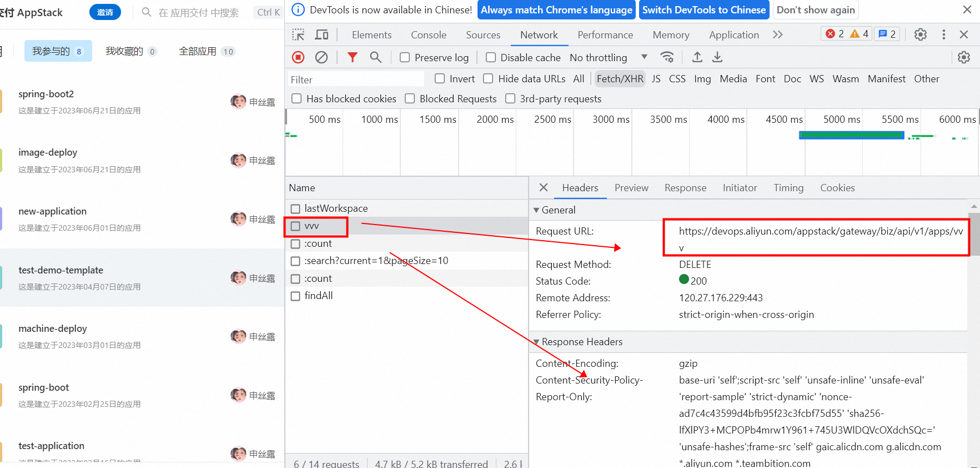Click Switch DevTools to Chinese button
Screen dimensions: 980x468
tap(704, 10)
